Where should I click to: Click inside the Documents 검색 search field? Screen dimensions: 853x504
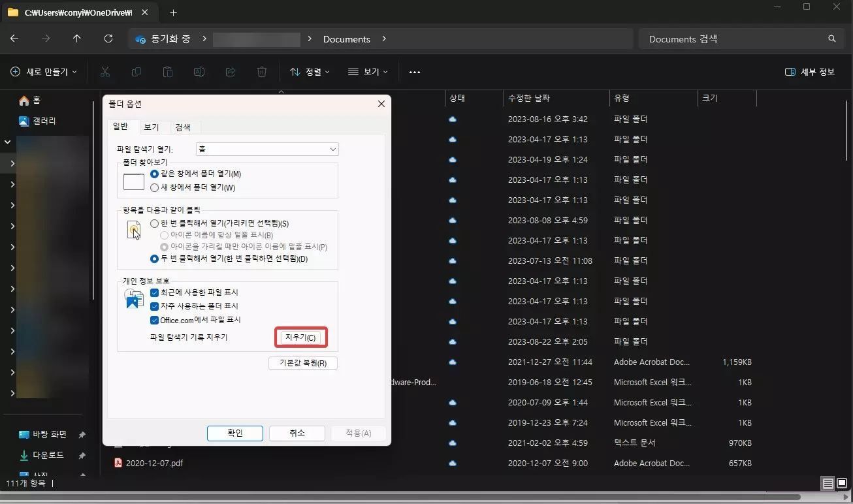[x=718, y=39]
